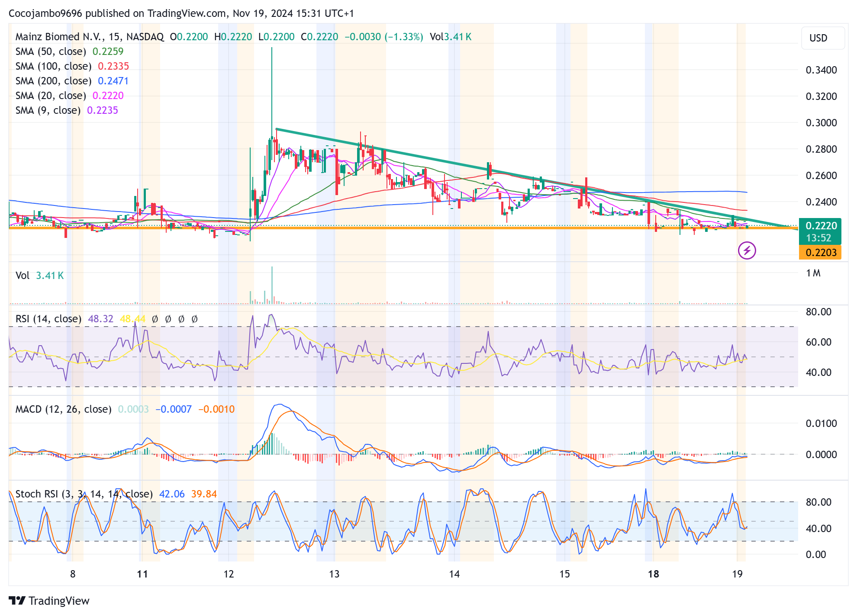Screen dimensions: 857x616
Task: Click the date label 15 on time axis
Action: (564, 574)
